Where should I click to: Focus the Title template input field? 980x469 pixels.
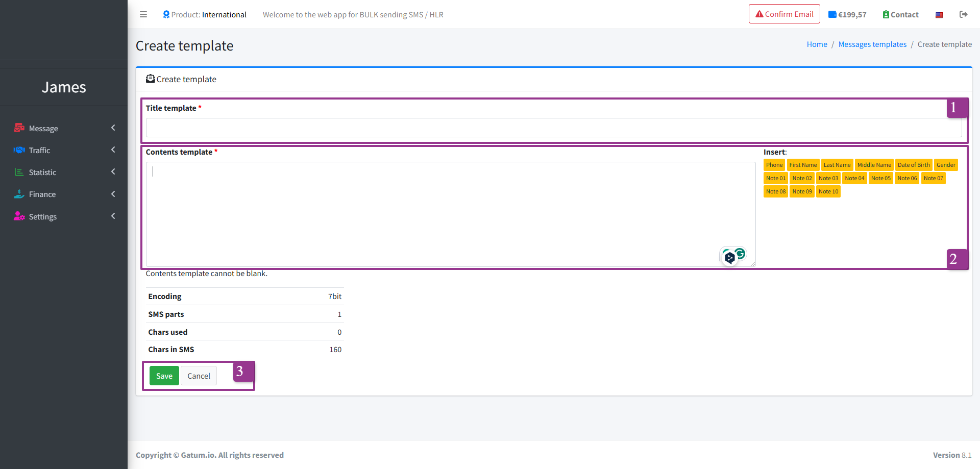pos(553,128)
